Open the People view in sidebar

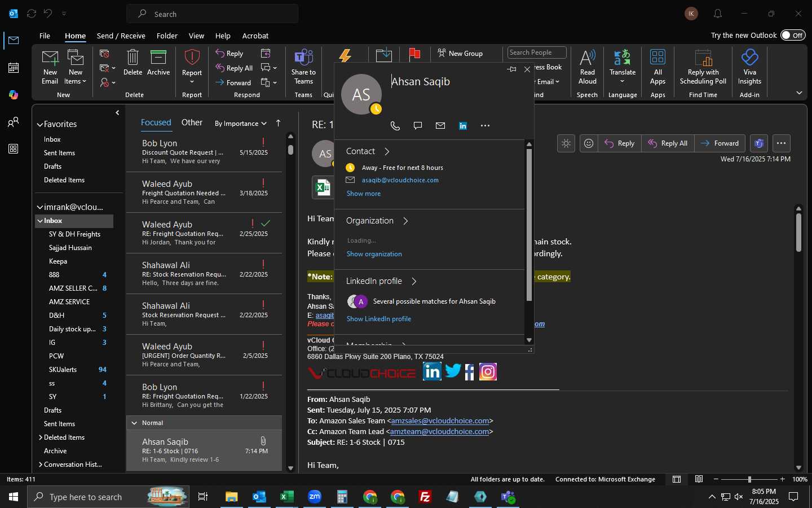[x=14, y=122]
